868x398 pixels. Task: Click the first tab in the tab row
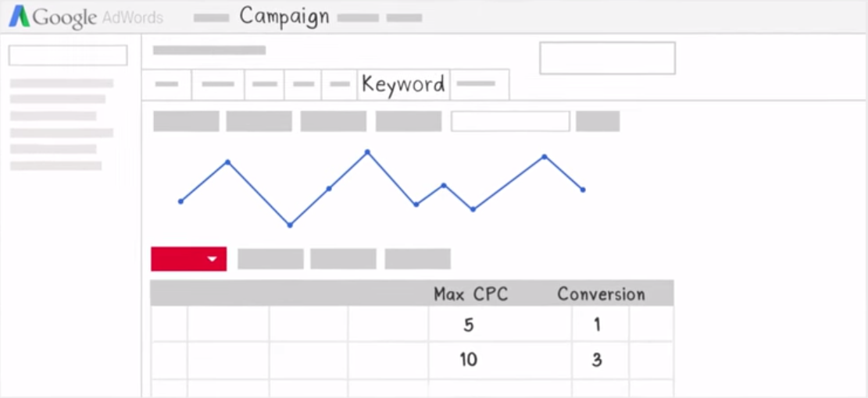pyautogui.click(x=167, y=84)
